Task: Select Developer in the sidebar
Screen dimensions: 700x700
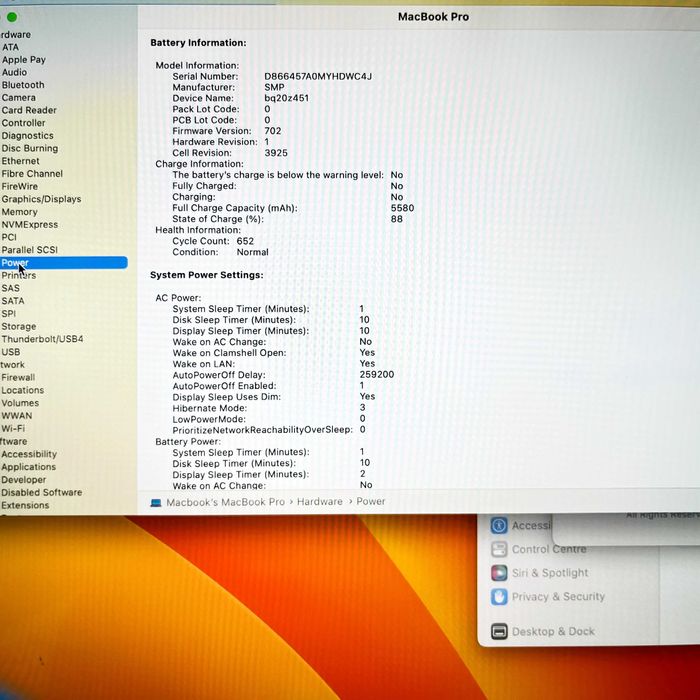Action: pyautogui.click(x=24, y=480)
